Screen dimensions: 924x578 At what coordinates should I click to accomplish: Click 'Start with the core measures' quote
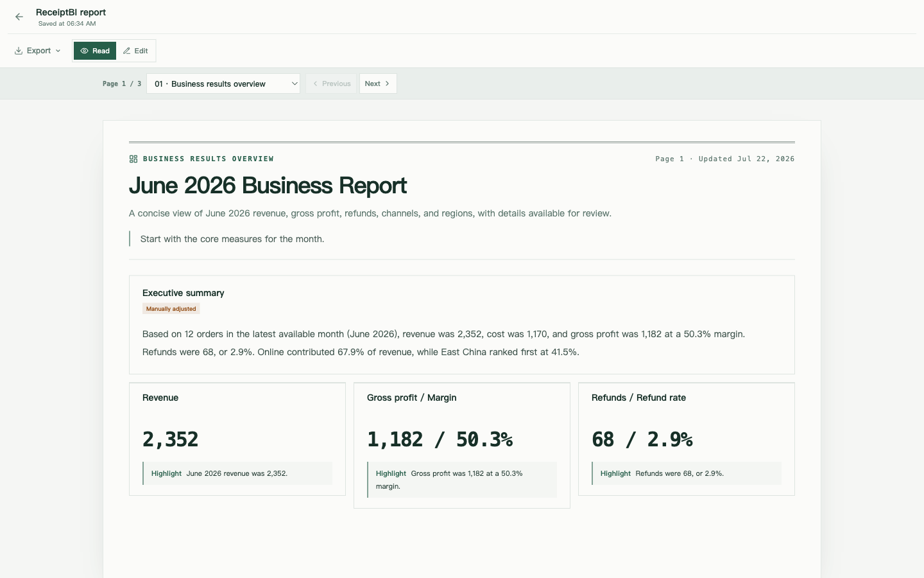click(x=232, y=239)
